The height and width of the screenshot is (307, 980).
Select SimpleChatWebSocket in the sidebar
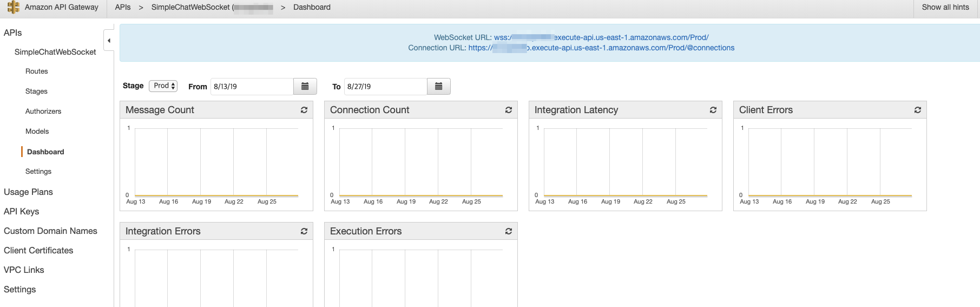(55, 52)
